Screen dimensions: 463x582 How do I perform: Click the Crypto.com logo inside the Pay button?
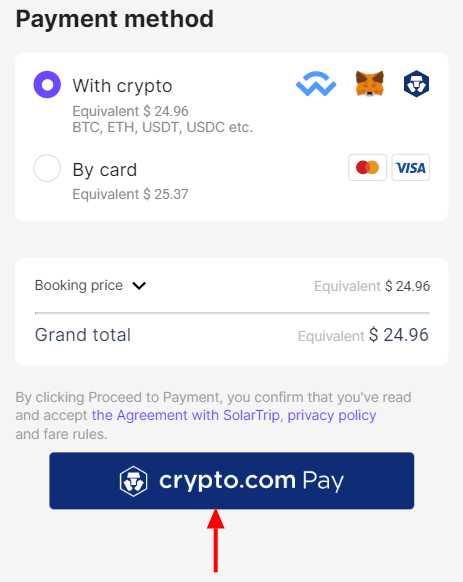pyautogui.click(x=133, y=481)
